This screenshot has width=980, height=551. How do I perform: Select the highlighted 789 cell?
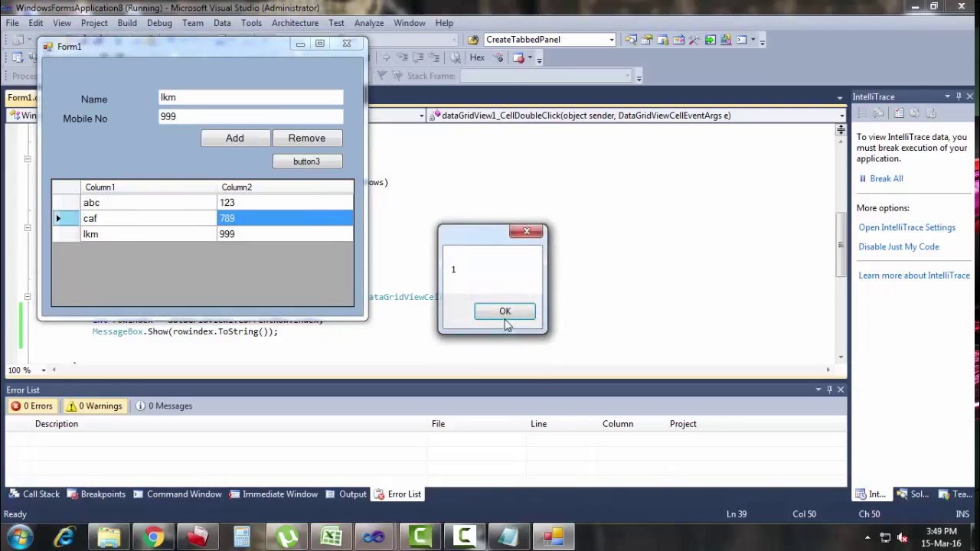point(285,218)
